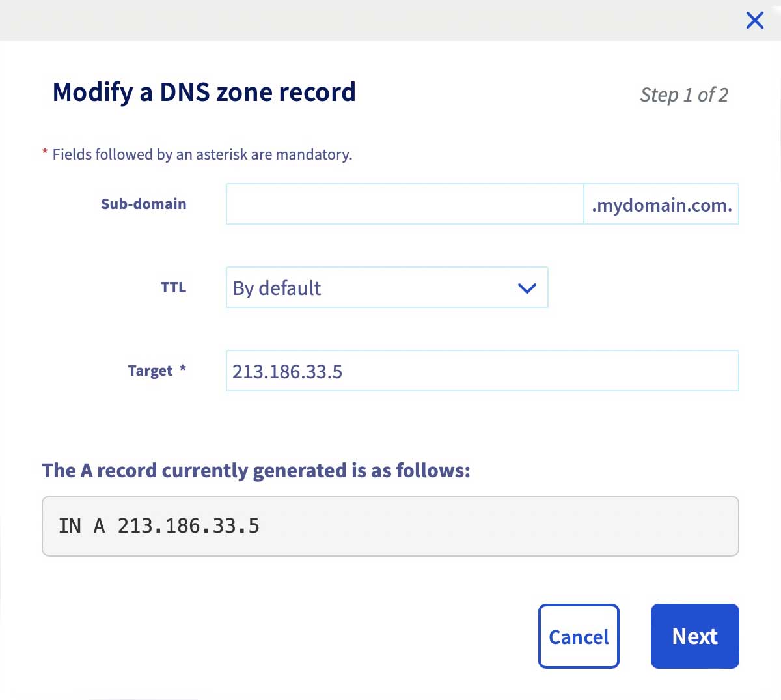Click the "Modify a DNS zone record" heading
Viewport: 781px width, 700px height.
[x=204, y=92]
